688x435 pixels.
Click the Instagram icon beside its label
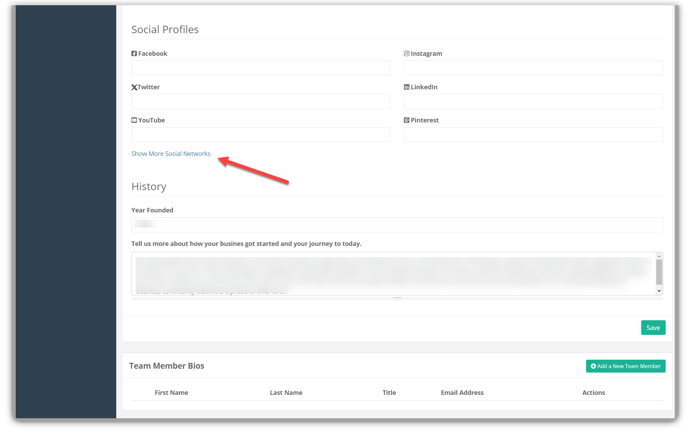[x=406, y=54]
